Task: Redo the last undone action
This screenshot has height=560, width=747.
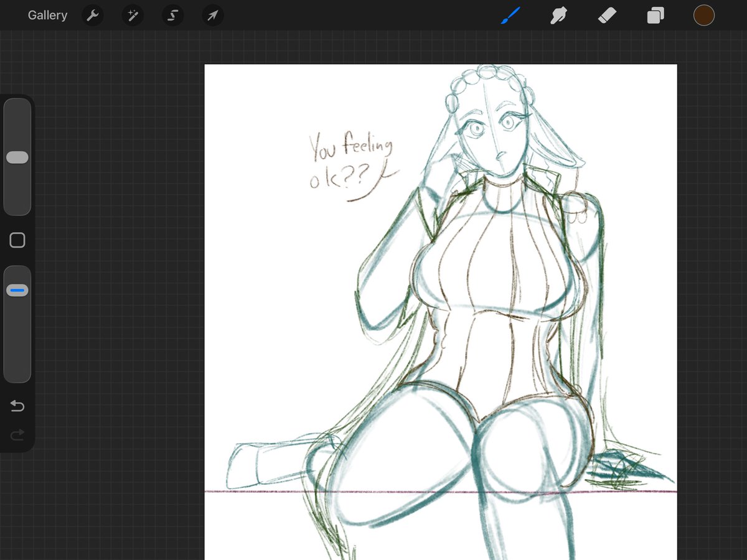Action: (x=17, y=435)
